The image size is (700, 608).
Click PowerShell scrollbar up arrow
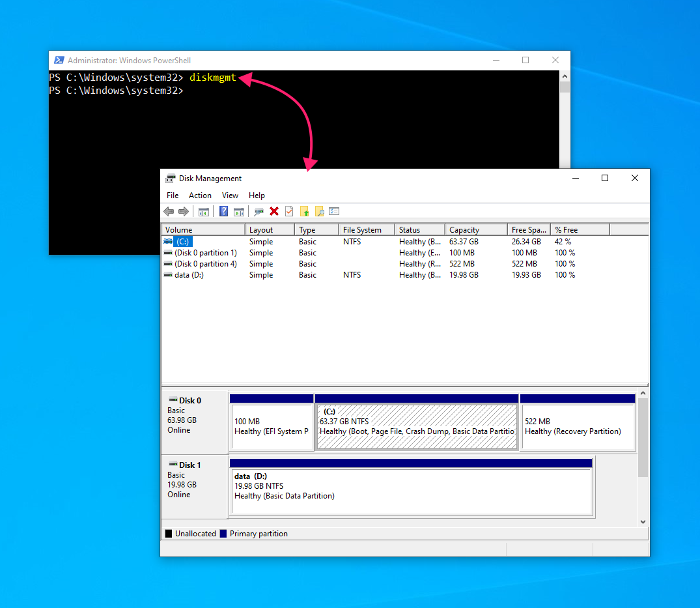click(x=565, y=76)
